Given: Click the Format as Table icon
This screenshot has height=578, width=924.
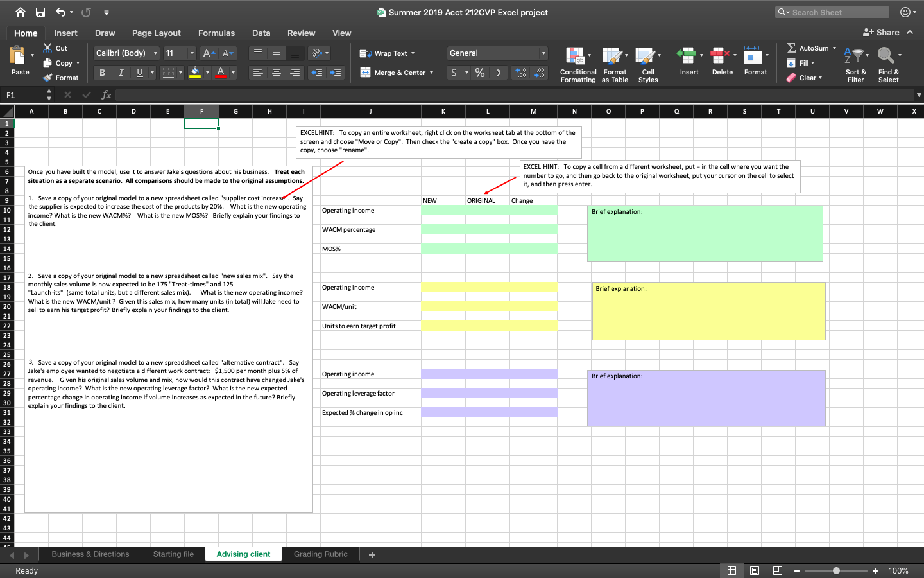Looking at the screenshot, I should tap(612, 56).
